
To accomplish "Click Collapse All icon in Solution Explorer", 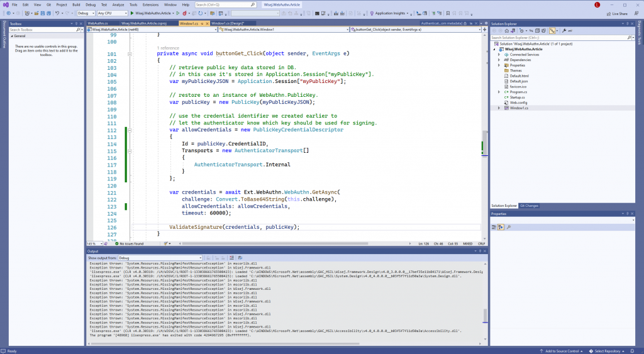I will [x=537, y=30].
